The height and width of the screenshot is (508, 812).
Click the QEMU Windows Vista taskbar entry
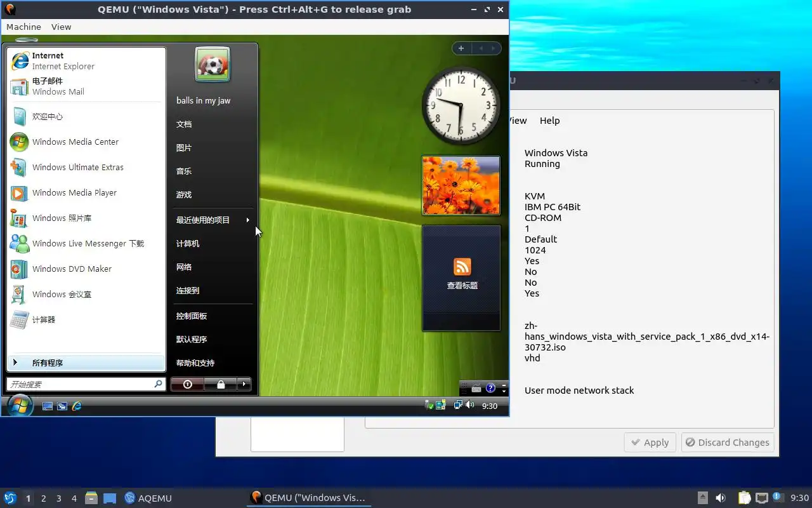308,498
